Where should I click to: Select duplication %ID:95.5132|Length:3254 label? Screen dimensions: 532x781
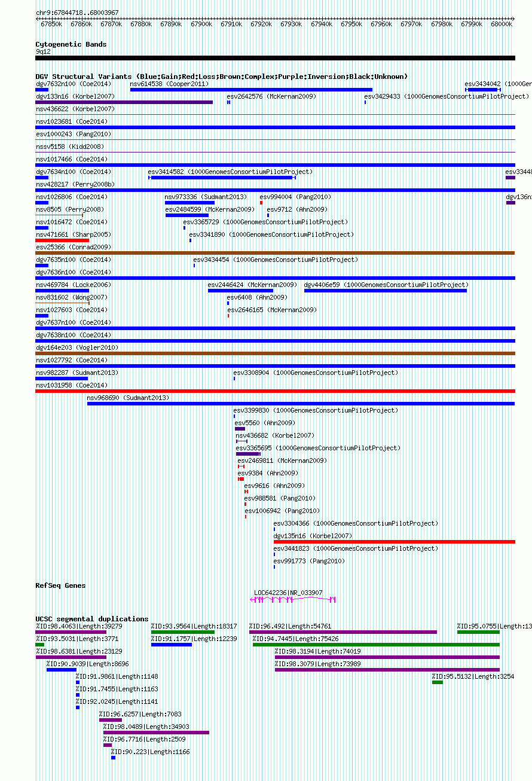(x=473, y=676)
